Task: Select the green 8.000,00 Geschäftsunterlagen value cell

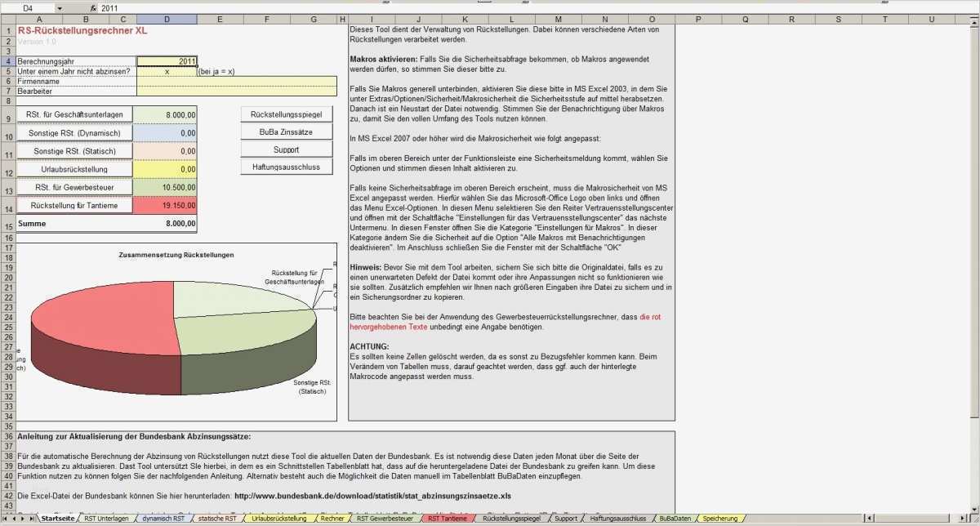Action: coord(167,115)
